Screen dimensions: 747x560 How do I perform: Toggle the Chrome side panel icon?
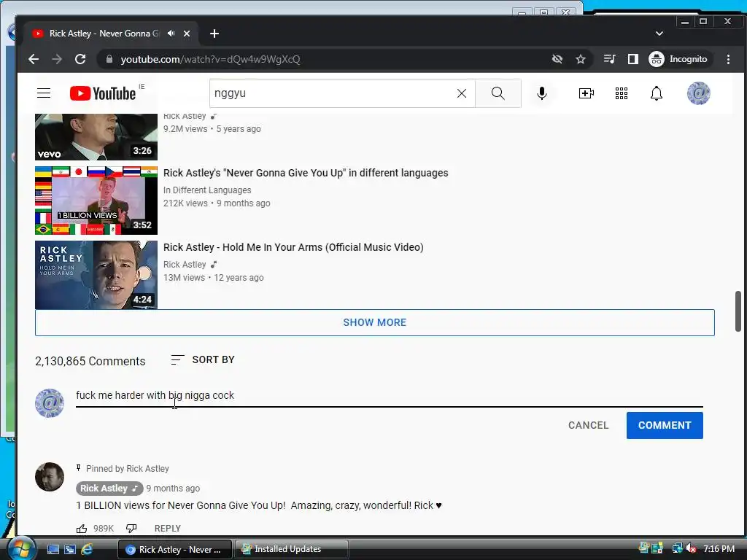[x=632, y=59]
